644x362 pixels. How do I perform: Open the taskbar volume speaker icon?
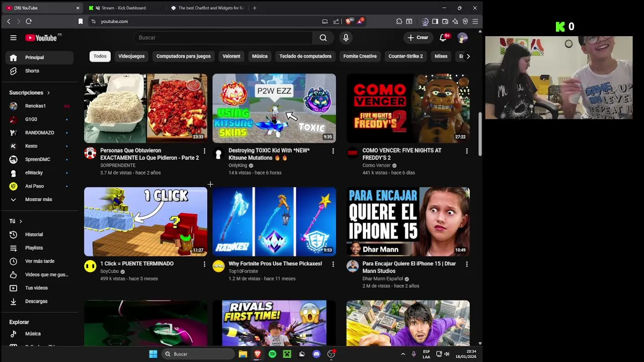pyautogui.click(x=447, y=354)
